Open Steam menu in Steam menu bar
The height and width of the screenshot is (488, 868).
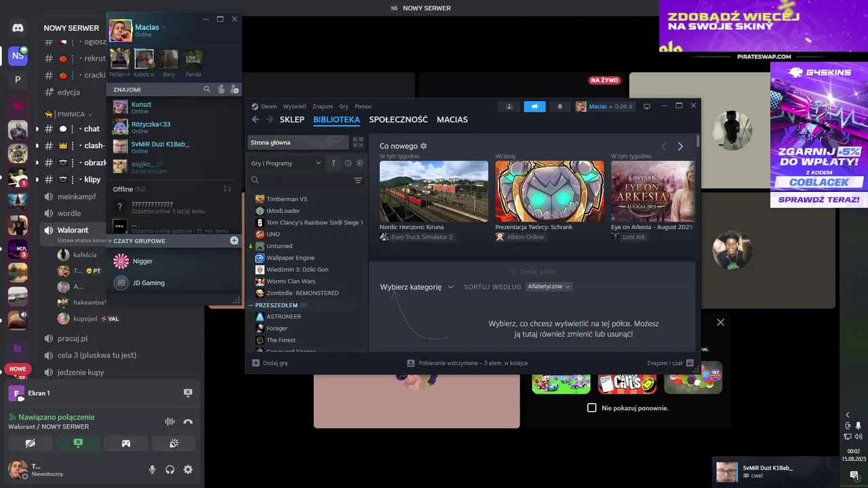pyautogui.click(x=269, y=106)
